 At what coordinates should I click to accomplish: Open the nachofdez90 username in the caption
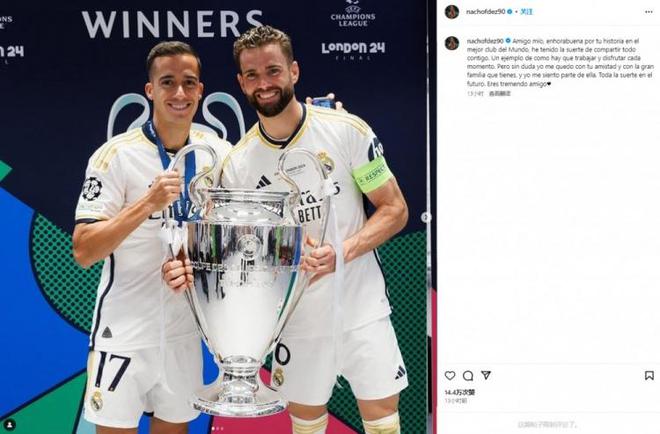pyautogui.click(x=486, y=41)
